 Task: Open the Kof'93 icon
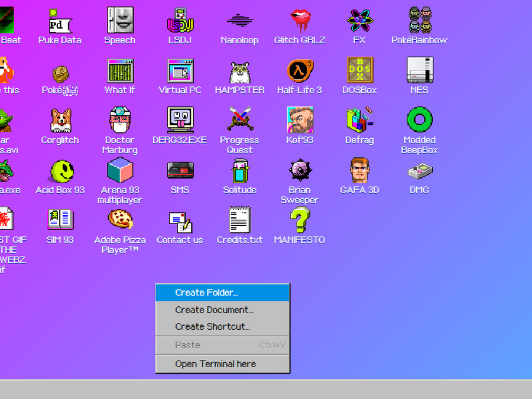[x=300, y=120]
